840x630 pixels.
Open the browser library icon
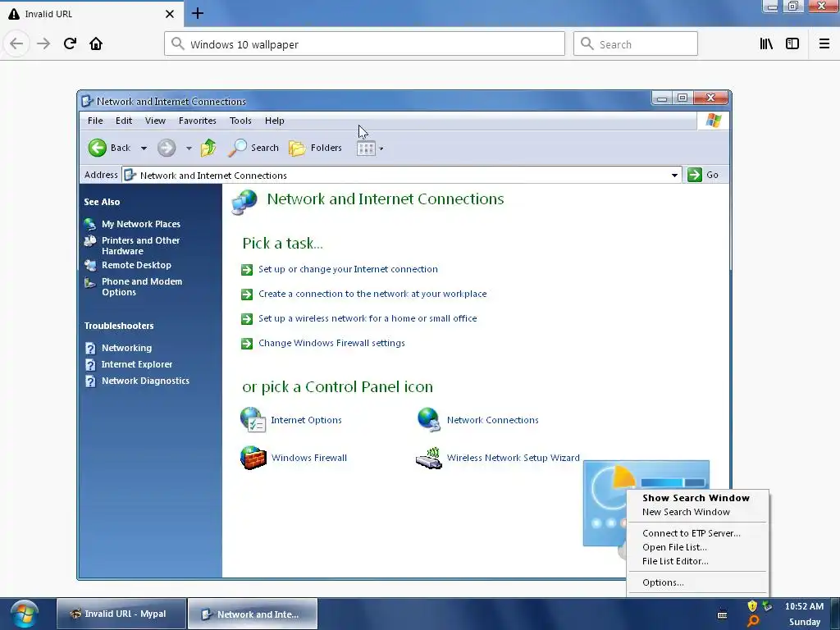click(x=766, y=43)
